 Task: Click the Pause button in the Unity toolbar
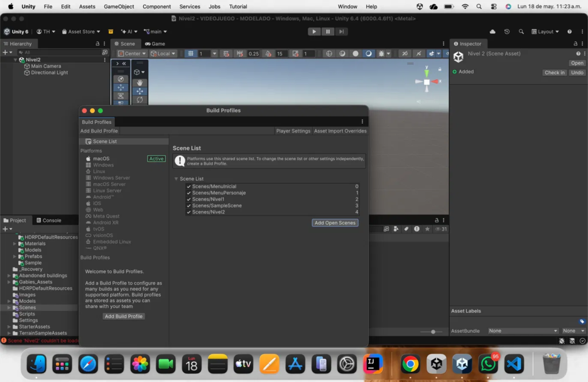coord(328,32)
